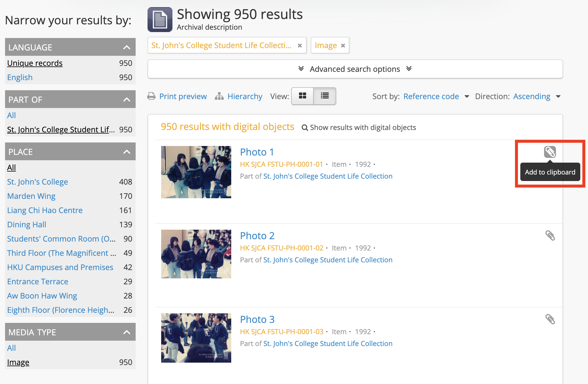Collapse the LANGUAGE panel
This screenshot has height=384, width=588.
(x=127, y=47)
